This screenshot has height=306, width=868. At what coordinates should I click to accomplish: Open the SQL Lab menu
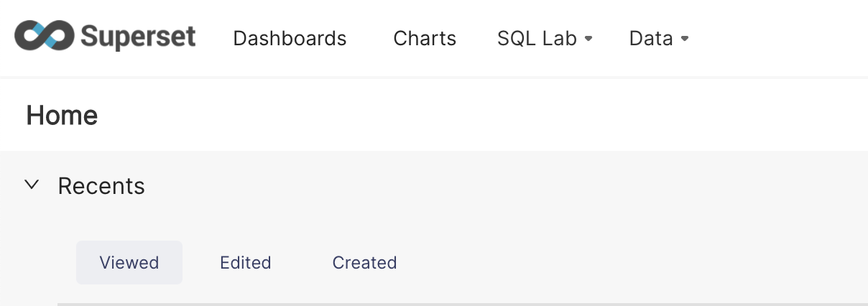[537, 38]
